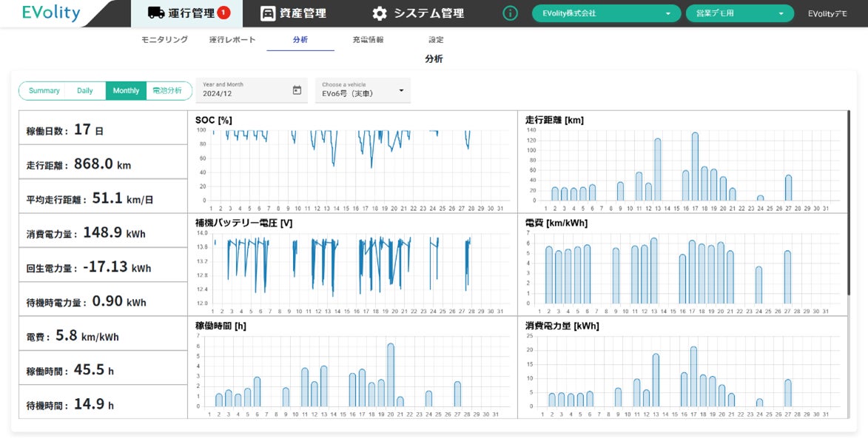Select the Summary view toggle
868x447 pixels.
click(44, 91)
